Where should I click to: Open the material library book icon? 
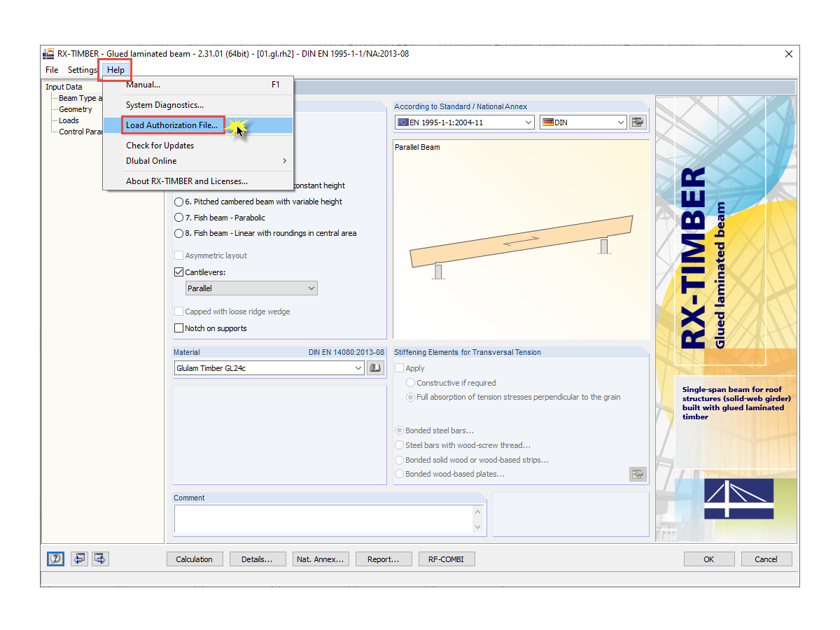point(375,367)
